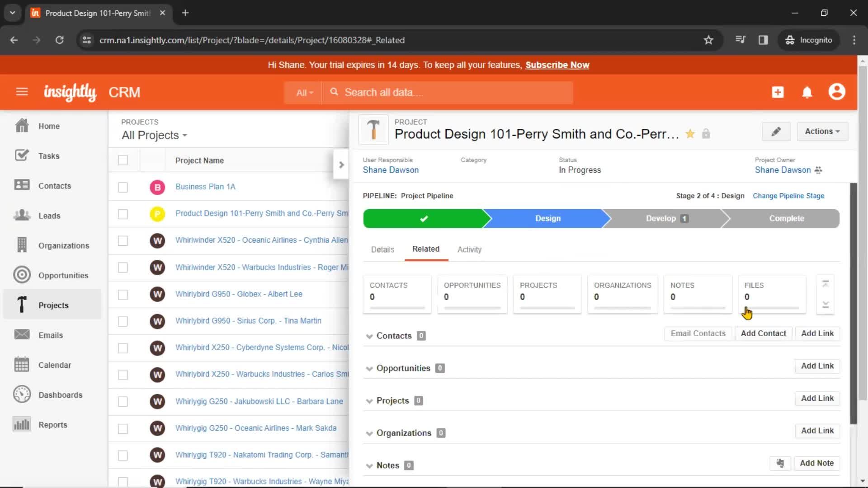Click the search magnifier icon
The width and height of the screenshot is (868, 488).
(334, 92)
